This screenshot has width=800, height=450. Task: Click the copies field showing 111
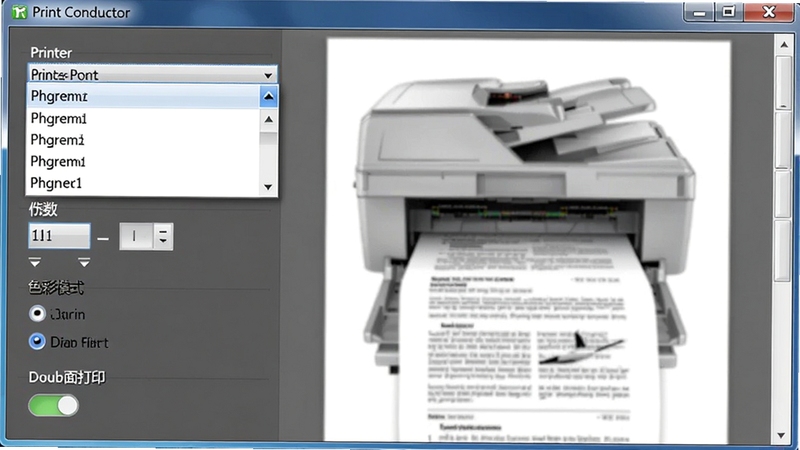point(60,236)
